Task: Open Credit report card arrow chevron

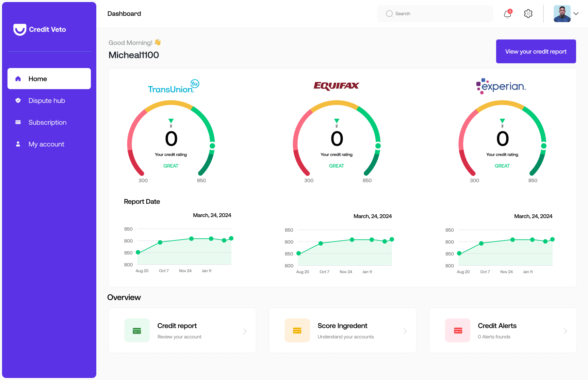Action: coord(245,331)
